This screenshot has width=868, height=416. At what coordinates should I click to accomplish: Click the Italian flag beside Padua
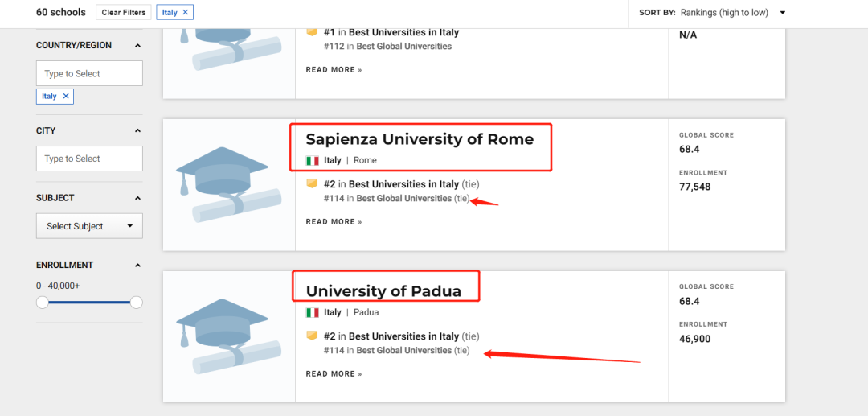(313, 312)
